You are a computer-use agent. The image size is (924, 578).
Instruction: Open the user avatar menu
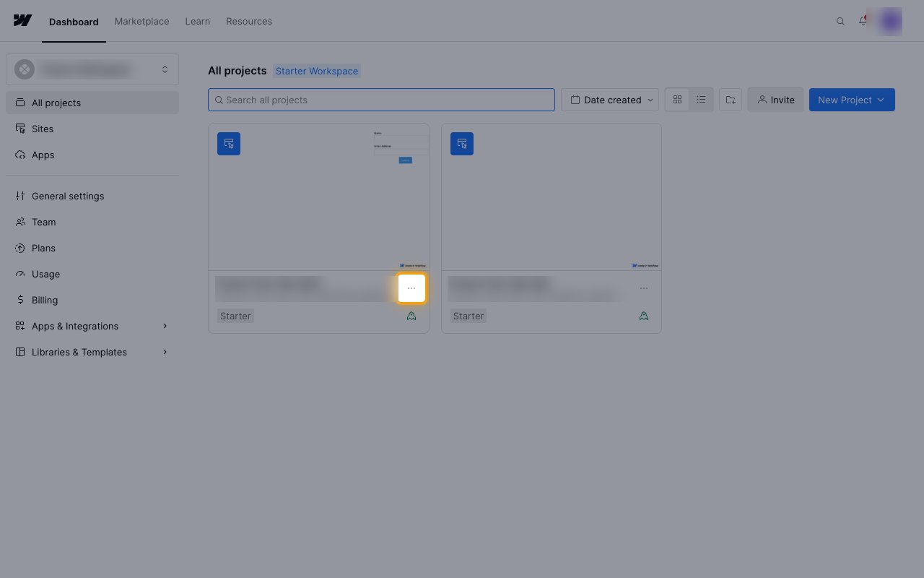pos(890,22)
